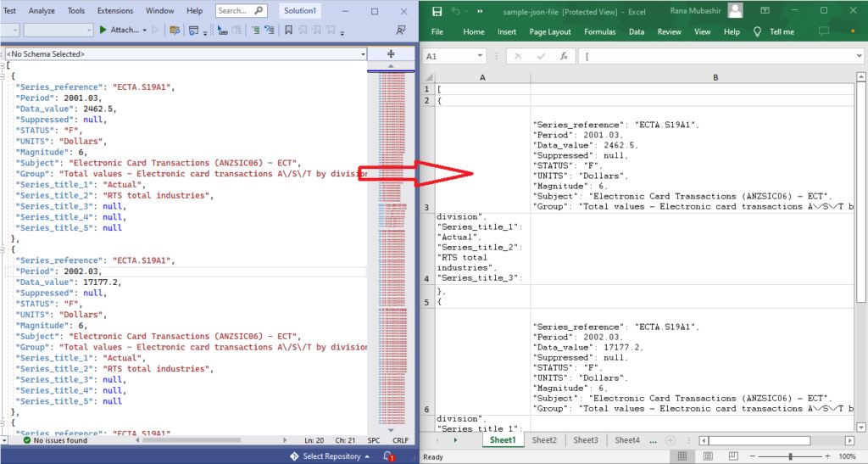The image size is (868, 464).
Task: Switch to the Sheet3 worksheet tab
Action: (x=585, y=440)
